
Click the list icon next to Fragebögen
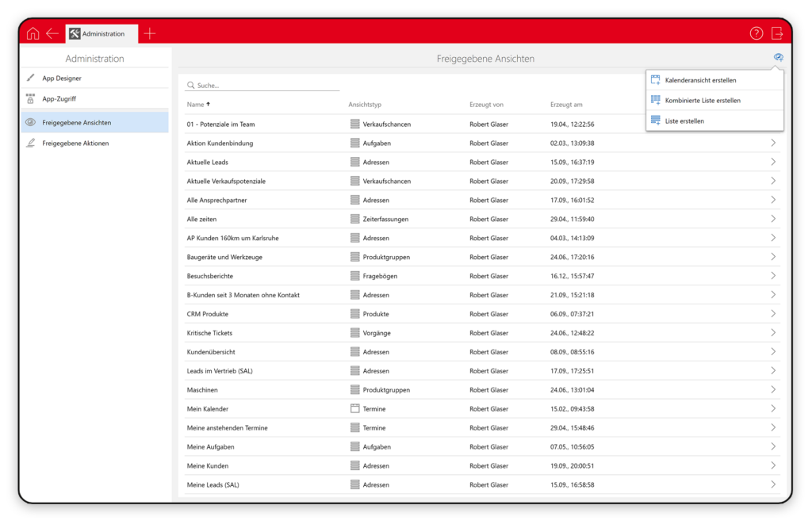click(355, 276)
